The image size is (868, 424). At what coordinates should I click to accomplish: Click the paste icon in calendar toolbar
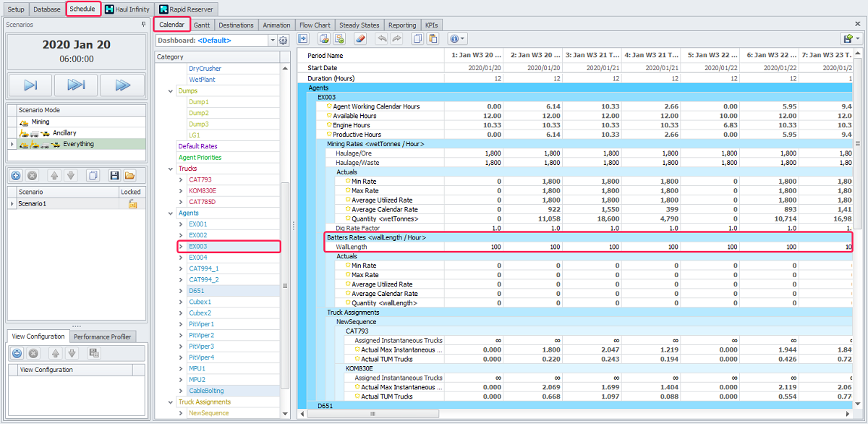coord(434,39)
